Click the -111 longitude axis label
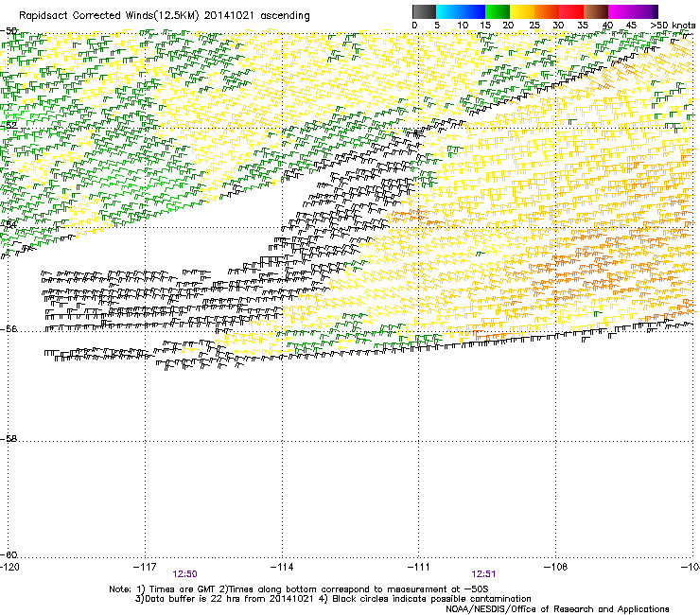 point(419,567)
